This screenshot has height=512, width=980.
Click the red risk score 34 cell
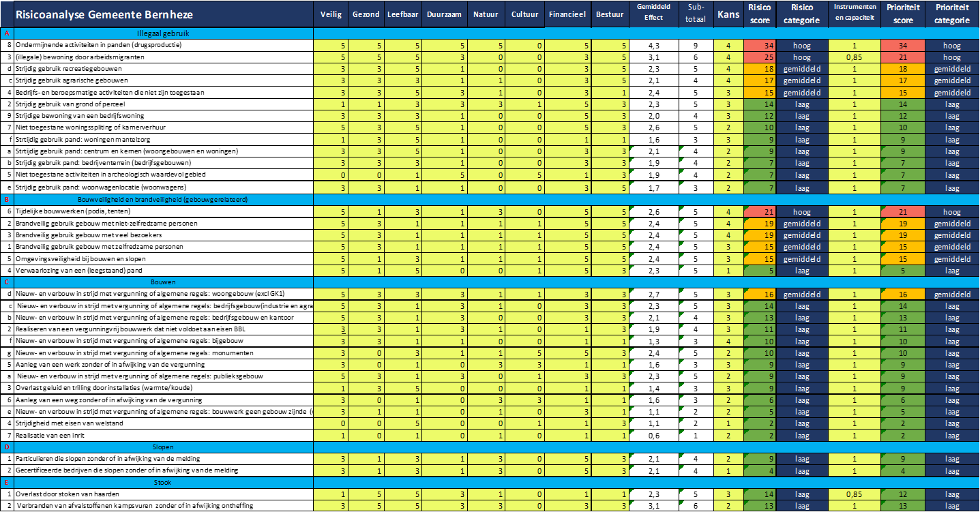(759, 45)
